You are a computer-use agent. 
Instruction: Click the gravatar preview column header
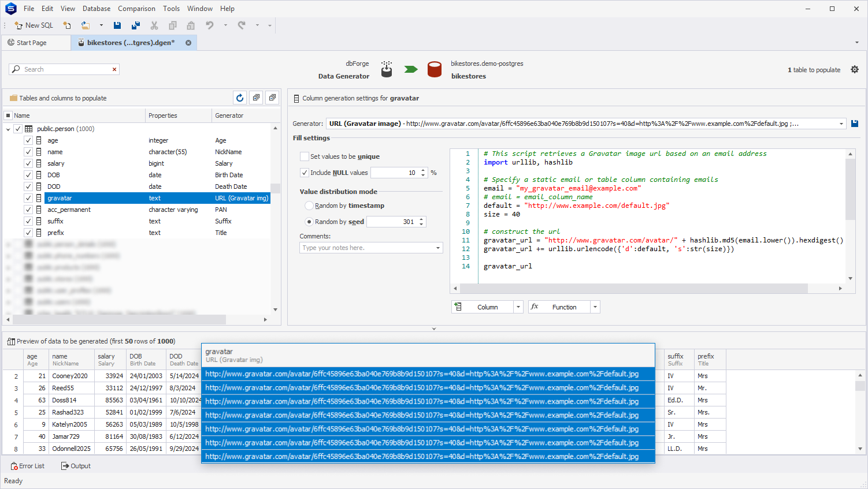pyautogui.click(x=428, y=356)
